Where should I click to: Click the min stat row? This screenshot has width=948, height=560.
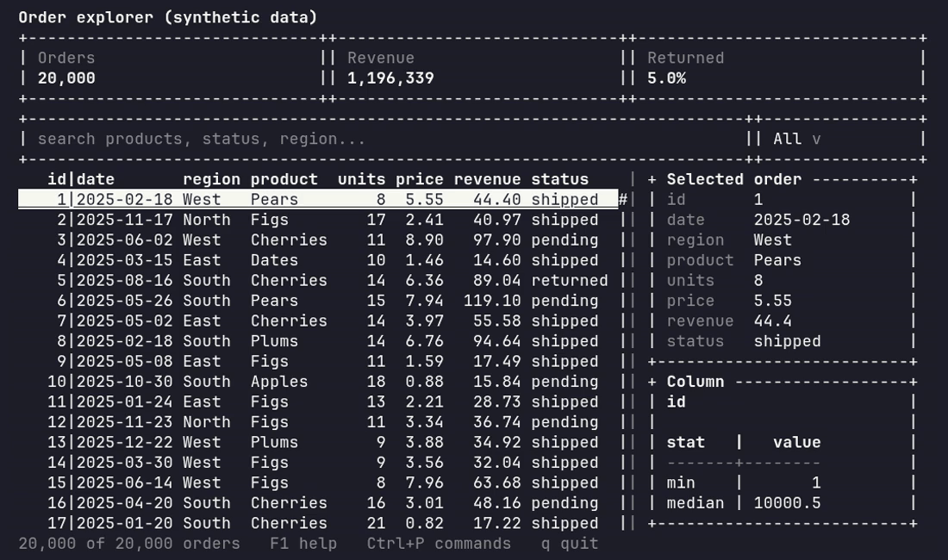[x=744, y=482]
